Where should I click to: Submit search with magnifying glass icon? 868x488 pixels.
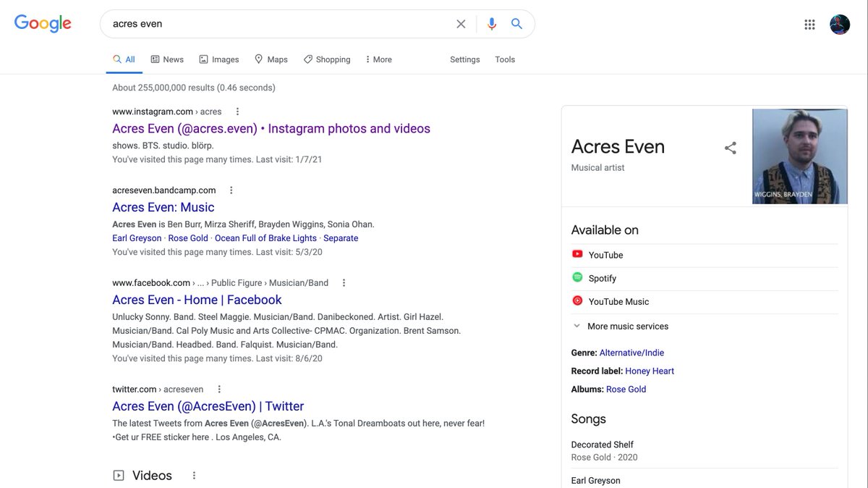click(x=516, y=24)
